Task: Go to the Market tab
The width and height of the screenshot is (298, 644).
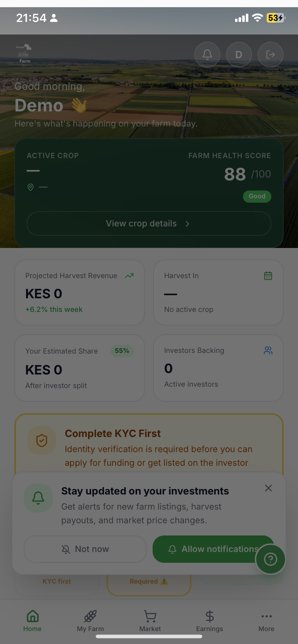Action: (x=150, y=621)
